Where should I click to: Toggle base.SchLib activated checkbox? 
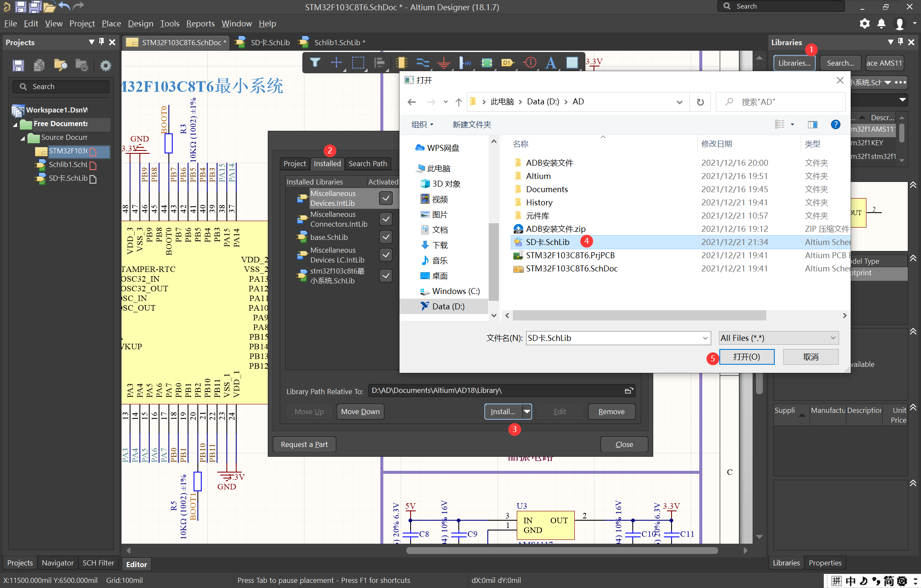click(385, 237)
